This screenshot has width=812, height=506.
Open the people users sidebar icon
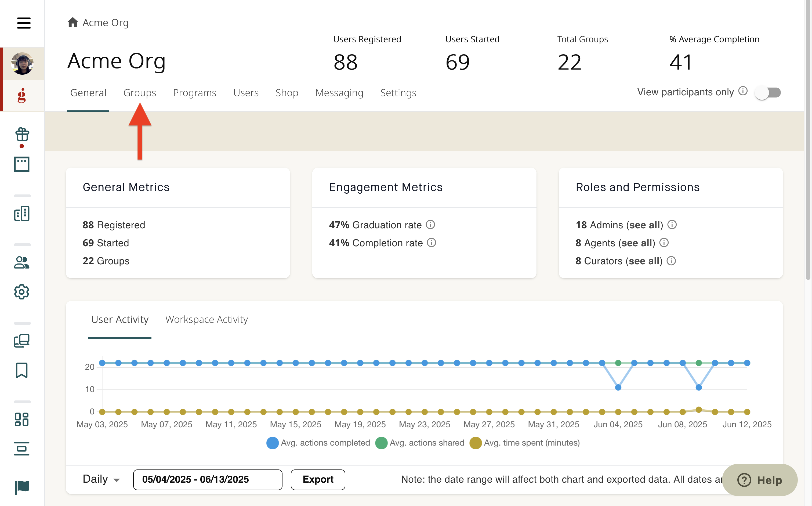coord(22,262)
